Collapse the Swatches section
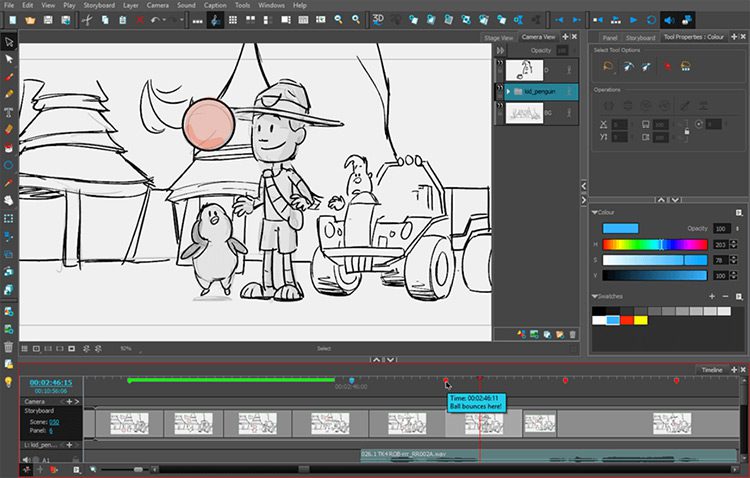Image resolution: width=750 pixels, height=478 pixels. point(594,296)
